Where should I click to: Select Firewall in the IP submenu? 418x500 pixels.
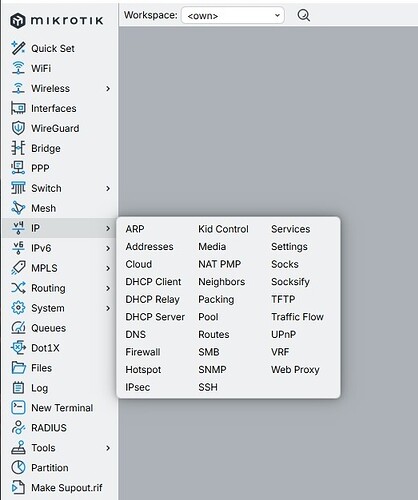coord(143,352)
